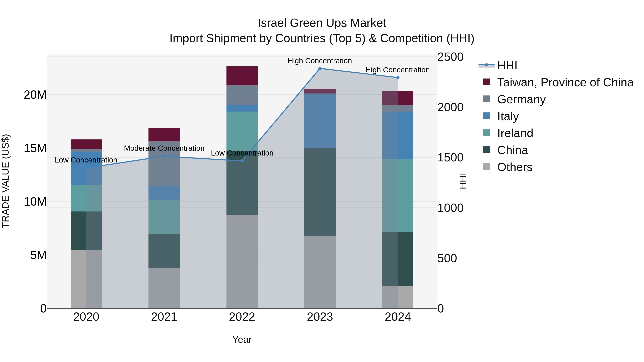644x362 pixels.
Task: Select the 2020 China bar segment
Action: pyautogui.click(x=86, y=231)
